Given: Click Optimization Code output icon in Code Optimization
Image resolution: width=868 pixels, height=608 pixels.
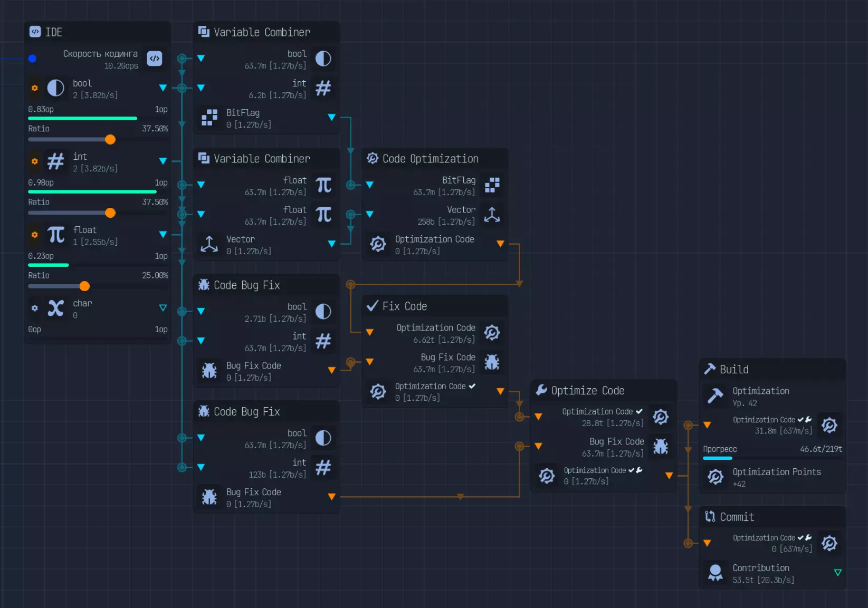Looking at the screenshot, I should [x=378, y=244].
